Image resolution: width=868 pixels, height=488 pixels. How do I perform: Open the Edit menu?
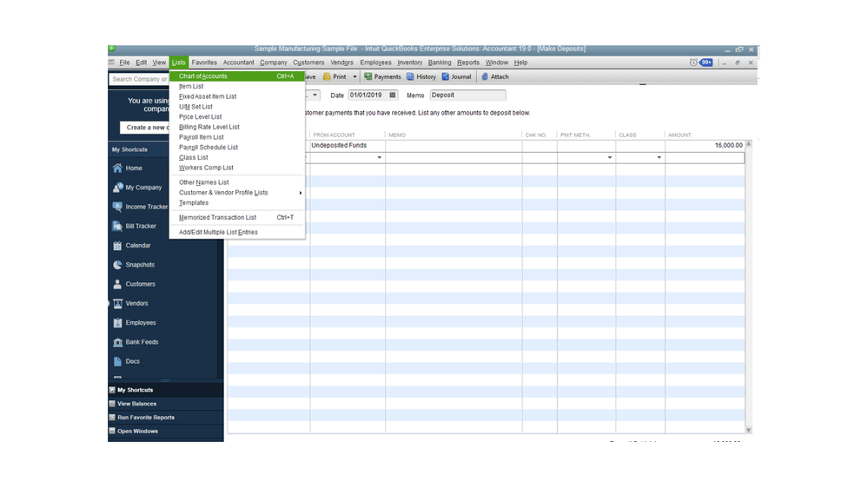[141, 63]
